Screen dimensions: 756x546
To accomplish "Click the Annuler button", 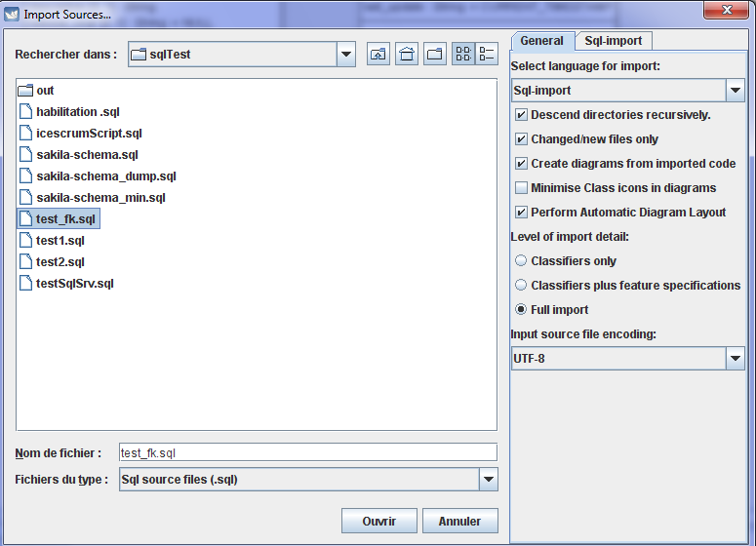I will click(x=460, y=521).
